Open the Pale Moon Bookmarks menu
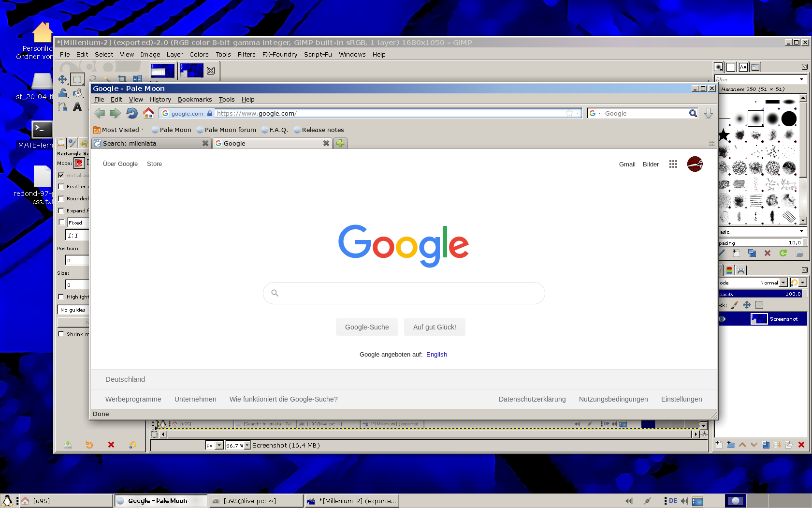This screenshot has height=508, width=812. click(195, 100)
